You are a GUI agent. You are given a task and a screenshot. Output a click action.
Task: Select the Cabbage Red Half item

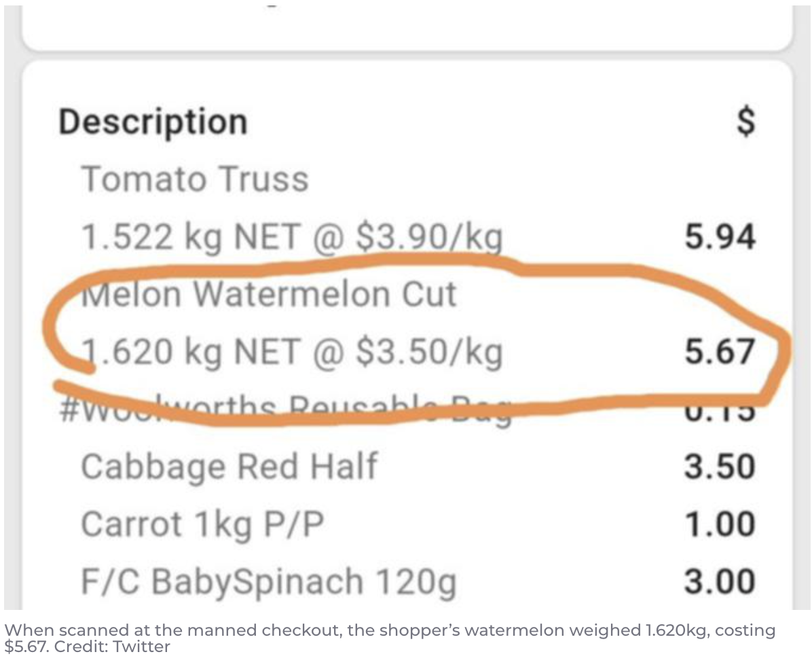coord(229,467)
